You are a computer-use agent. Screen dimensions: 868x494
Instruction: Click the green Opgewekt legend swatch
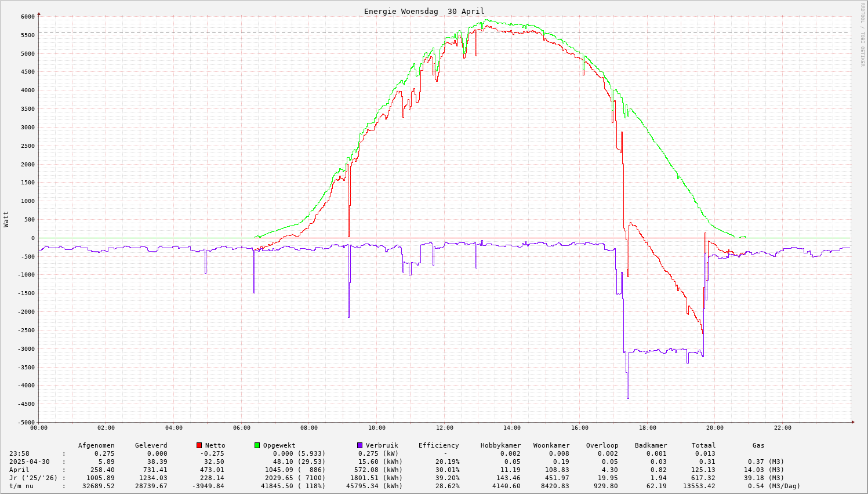[x=257, y=445]
